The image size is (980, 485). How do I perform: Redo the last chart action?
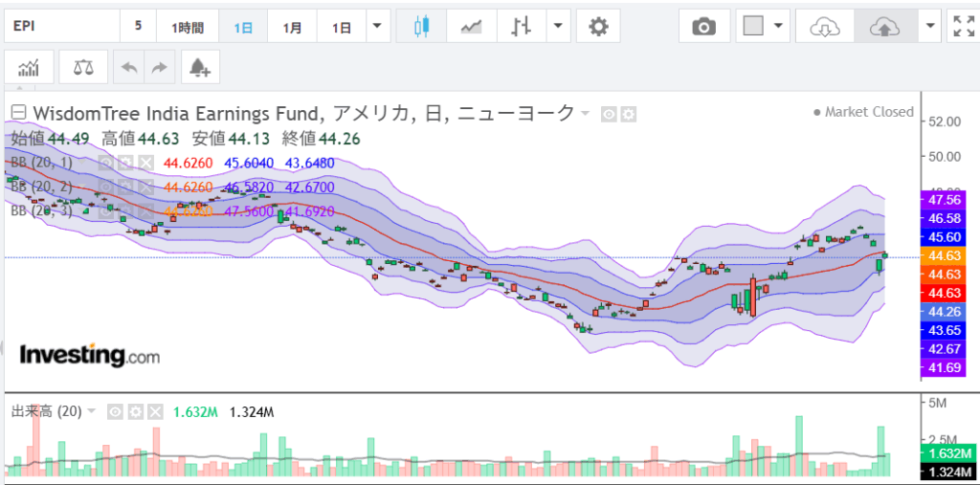coord(160,67)
